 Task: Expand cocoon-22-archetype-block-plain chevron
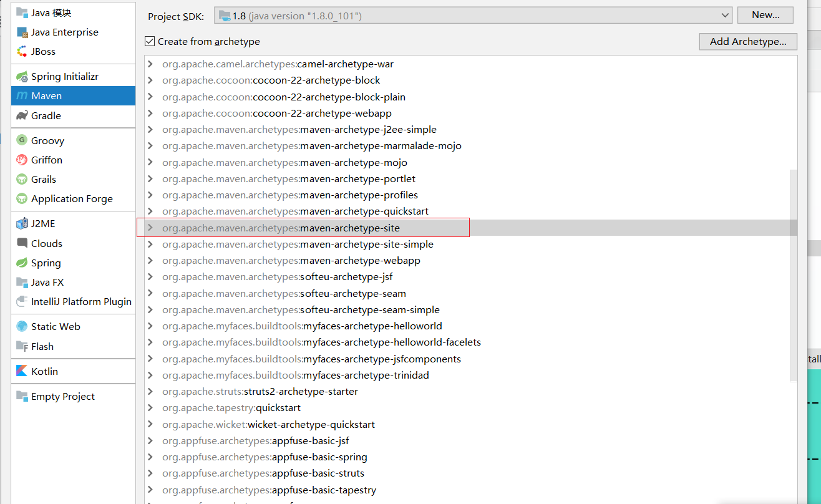[x=150, y=97]
